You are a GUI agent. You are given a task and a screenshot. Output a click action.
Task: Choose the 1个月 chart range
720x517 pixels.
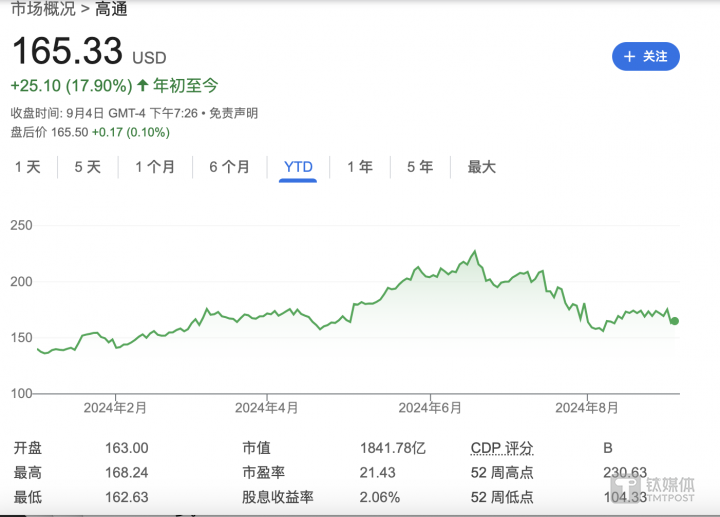tap(155, 167)
